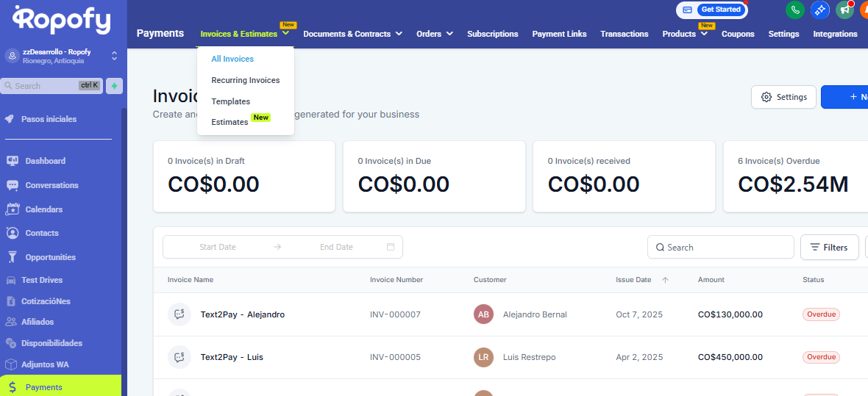This screenshot has height=396, width=868.
Task: Open the blue sparkle AI assistant icon
Action: [819, 10]
